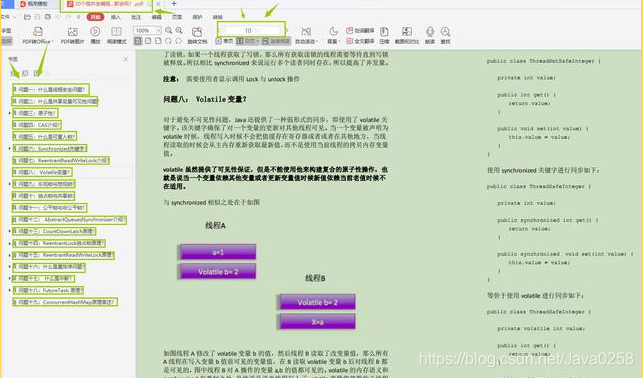Open the PDF转Office converter

coord(37,35)
